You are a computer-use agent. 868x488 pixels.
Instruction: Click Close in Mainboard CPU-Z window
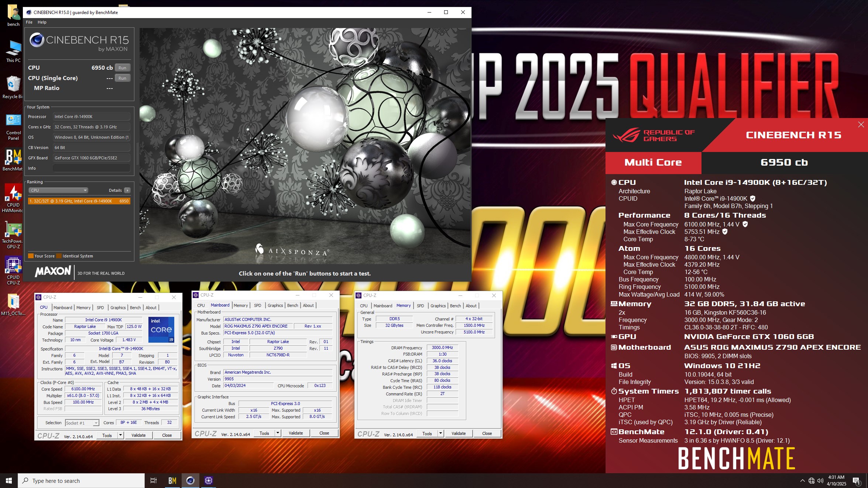click(324, 433)
